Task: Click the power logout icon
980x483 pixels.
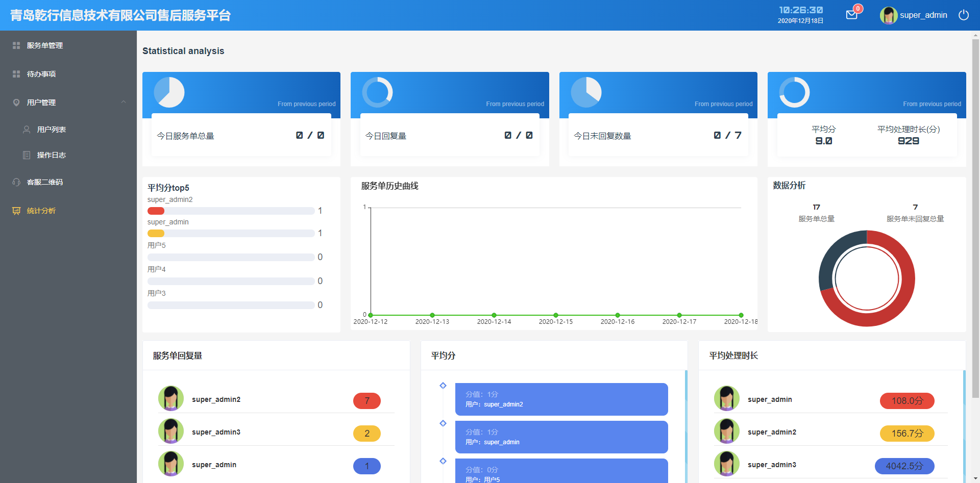Action: pos(963,15)
